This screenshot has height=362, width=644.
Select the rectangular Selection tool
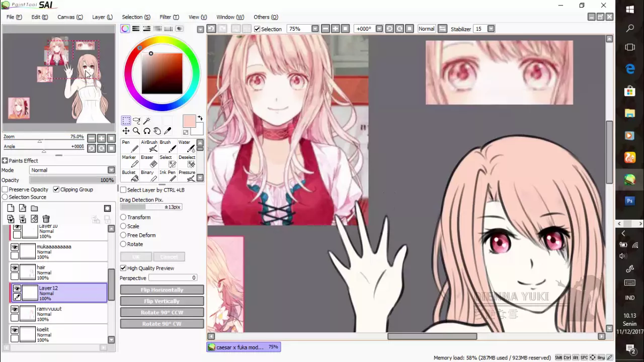(x=126, y=121)
